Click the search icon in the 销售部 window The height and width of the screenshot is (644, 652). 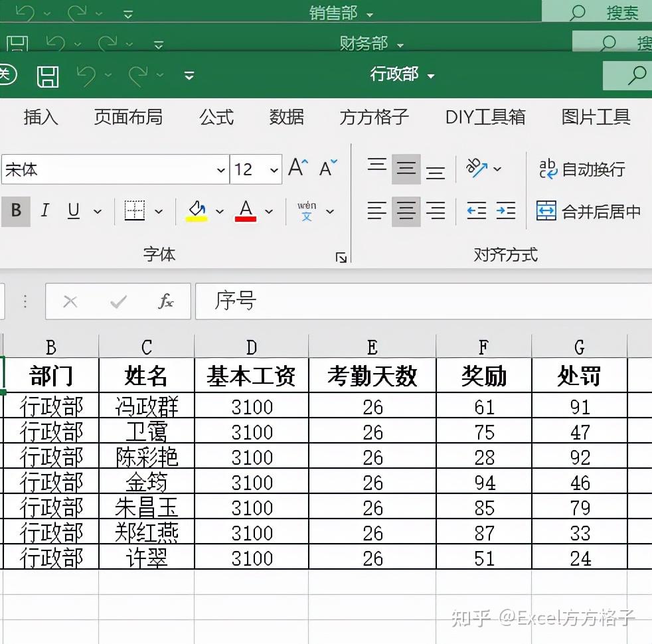(577, 13)
